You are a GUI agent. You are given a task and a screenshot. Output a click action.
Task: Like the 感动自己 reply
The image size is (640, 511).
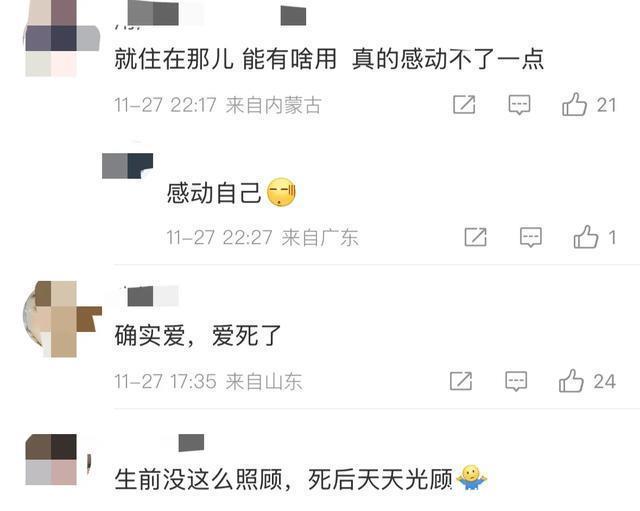click(x=586, y=237)
